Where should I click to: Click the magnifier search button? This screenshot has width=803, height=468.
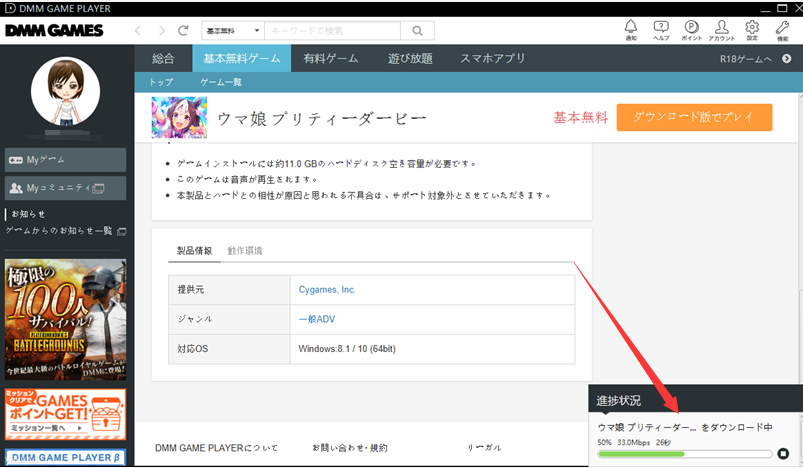pyautogui.click(x=417, y=31)
